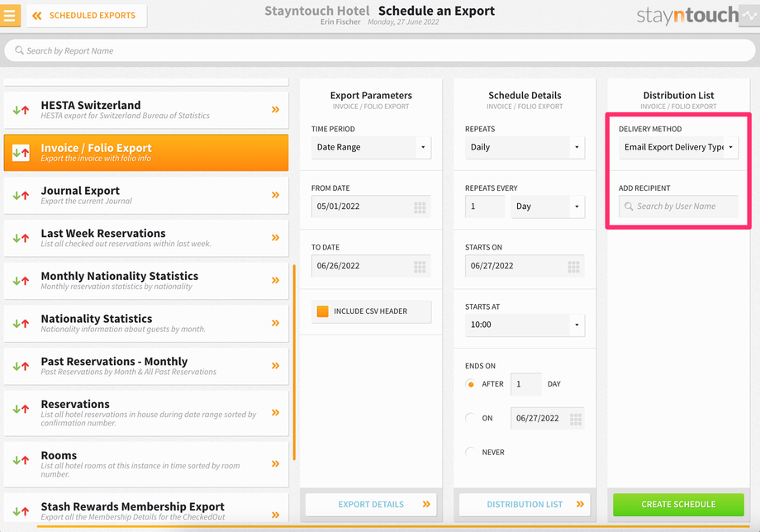Click the Reservations row chevron arrows
Image resolution: width=760 pixels, height=532 pixels.
point(275,412)
